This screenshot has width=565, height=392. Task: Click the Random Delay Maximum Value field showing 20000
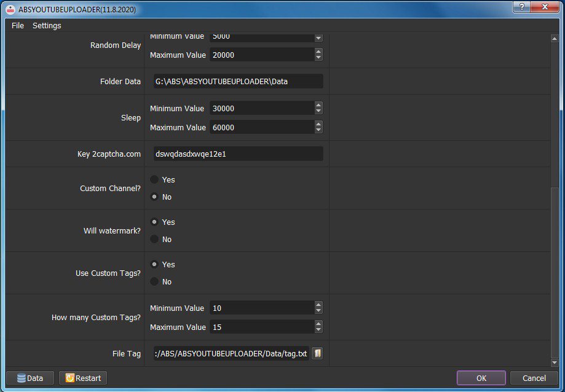click(262, 55)
